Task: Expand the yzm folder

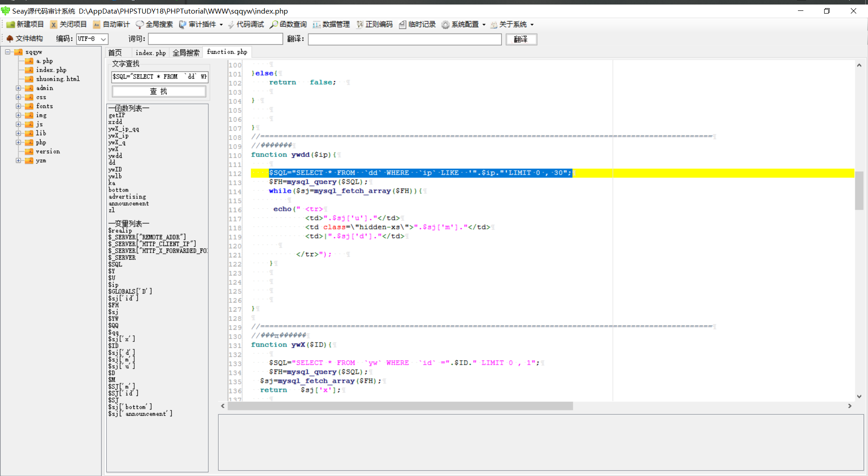Action: coord(19,161)
